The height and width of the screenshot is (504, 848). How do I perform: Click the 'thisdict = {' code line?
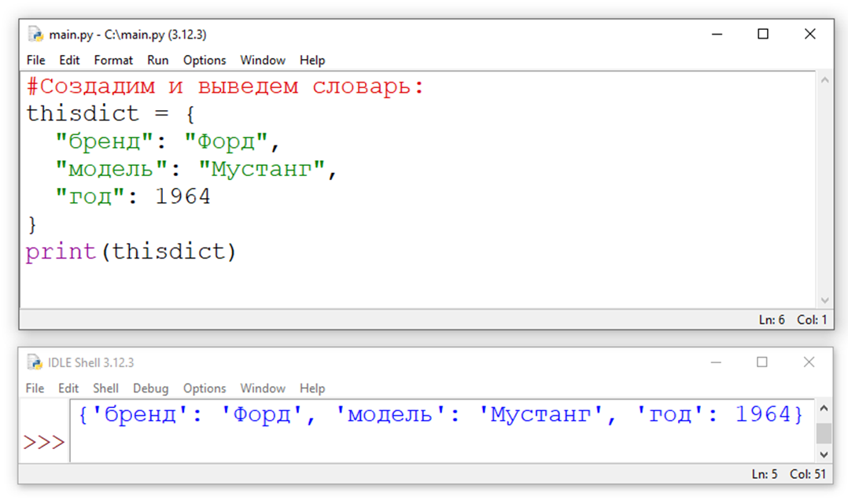pos(111,113)
